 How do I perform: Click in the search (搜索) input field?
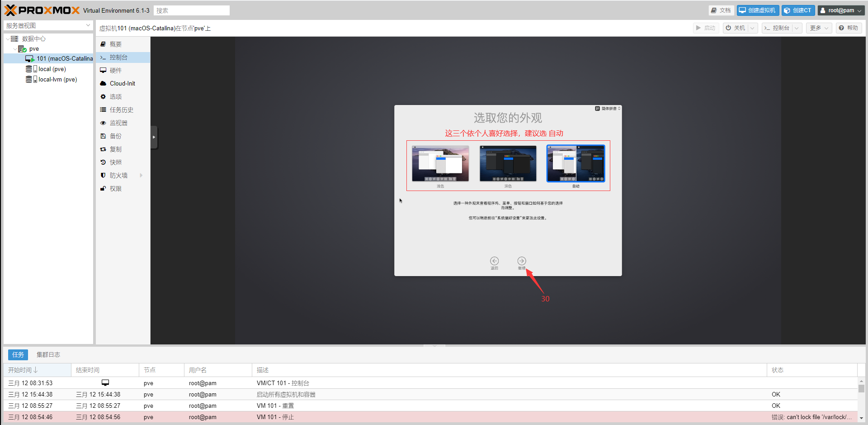(x=192, y=10)
